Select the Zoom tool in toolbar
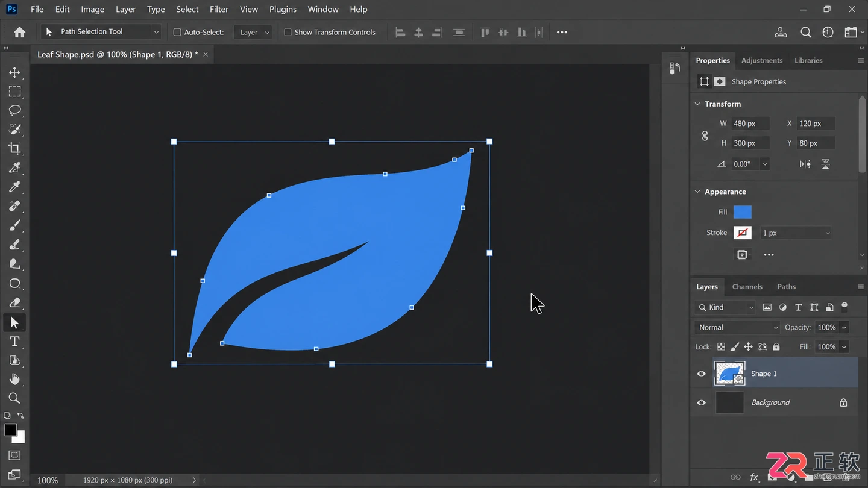Viewport: 868px width, 488px height. coord(14,398)
